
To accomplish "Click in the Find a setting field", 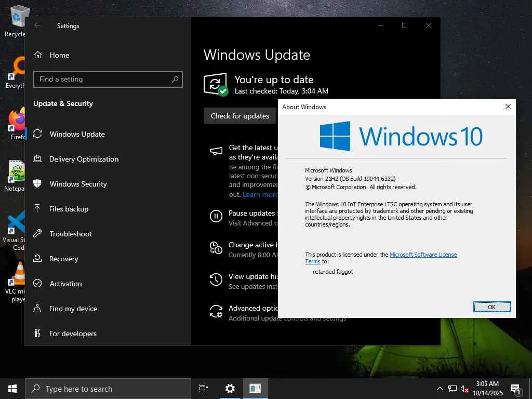I will (x=108, y=79).
